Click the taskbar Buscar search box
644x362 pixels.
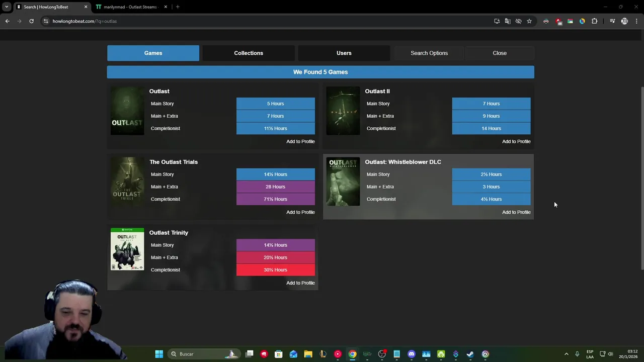[x=204, y=354]
